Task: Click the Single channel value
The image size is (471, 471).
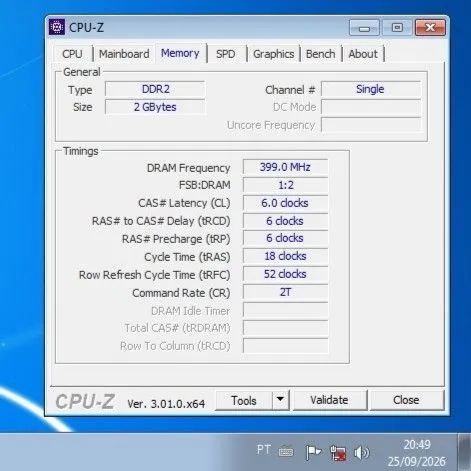Action: tap(370, 89)
